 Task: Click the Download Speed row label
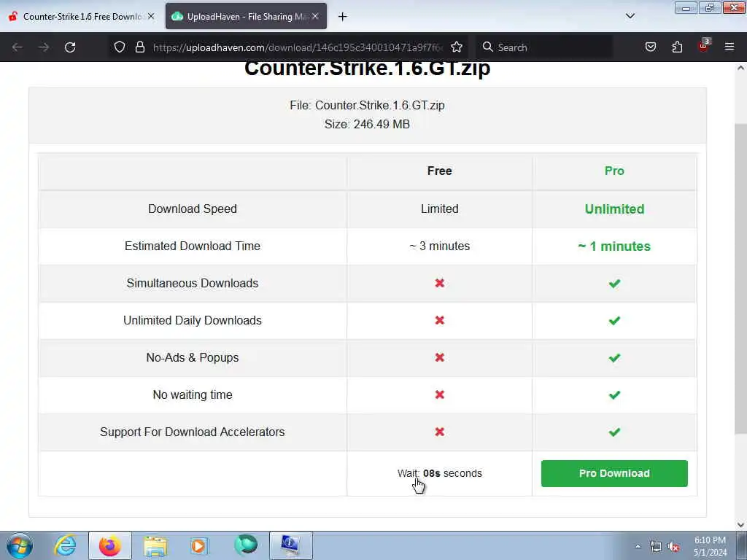coord(193,209)
